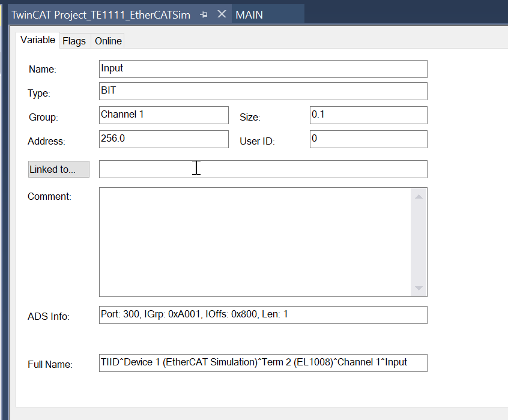The image size is (508, 420).
Task: Click the Full Name: label
Action: (50, 364)
